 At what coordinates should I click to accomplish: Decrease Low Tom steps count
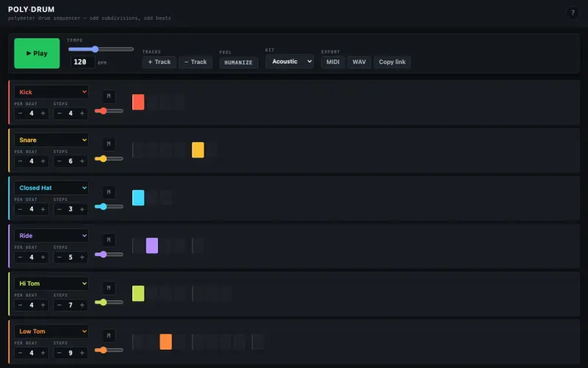(60, 353)
